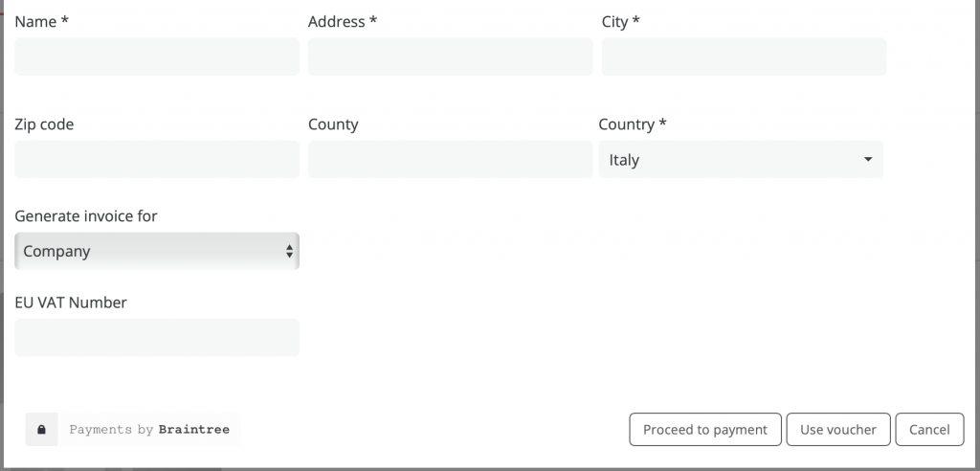Focus the Name input field
The width and height of the screenshot is (980, 471).
[x=157, y=57]
